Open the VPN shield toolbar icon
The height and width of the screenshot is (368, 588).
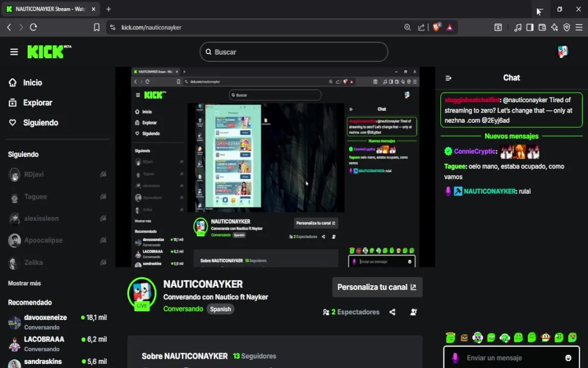[x=567, y=28]
